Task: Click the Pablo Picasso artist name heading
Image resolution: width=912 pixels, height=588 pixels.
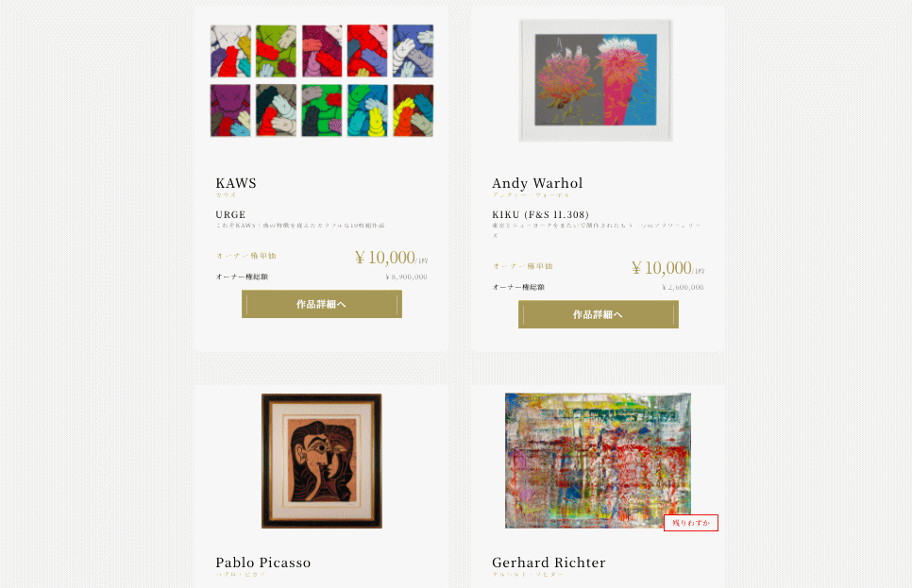Action: 262,563
